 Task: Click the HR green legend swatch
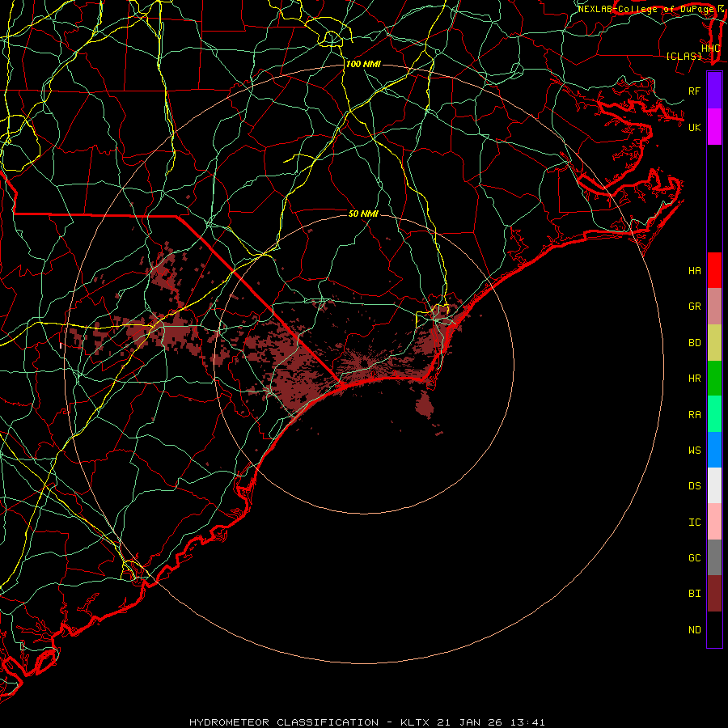tap(714, 378)
